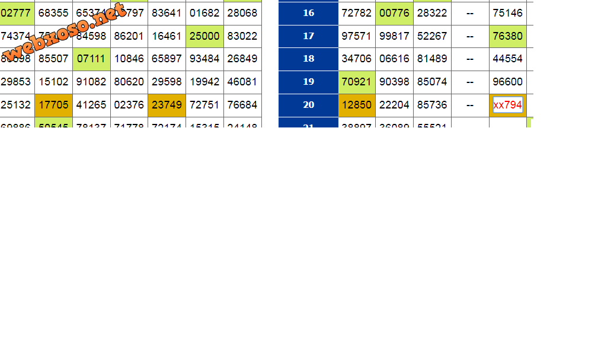
Task: Click the number 29853
Action: pyautogui.click(x=15, y=82)
